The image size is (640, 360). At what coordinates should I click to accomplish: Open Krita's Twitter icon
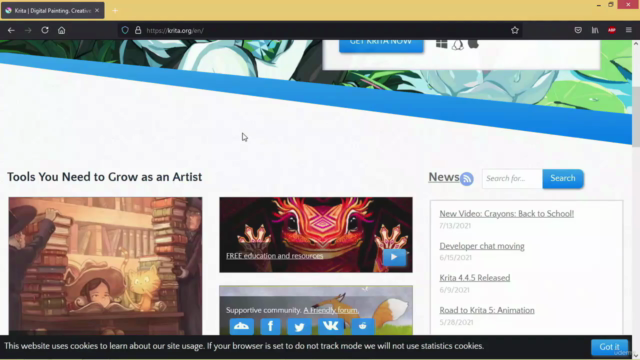[299, 326]
